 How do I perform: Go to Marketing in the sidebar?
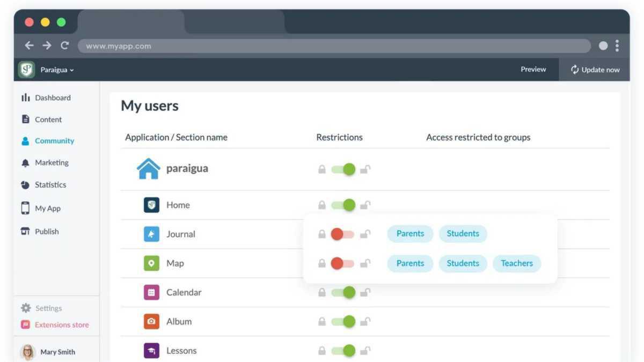(52, 162)
